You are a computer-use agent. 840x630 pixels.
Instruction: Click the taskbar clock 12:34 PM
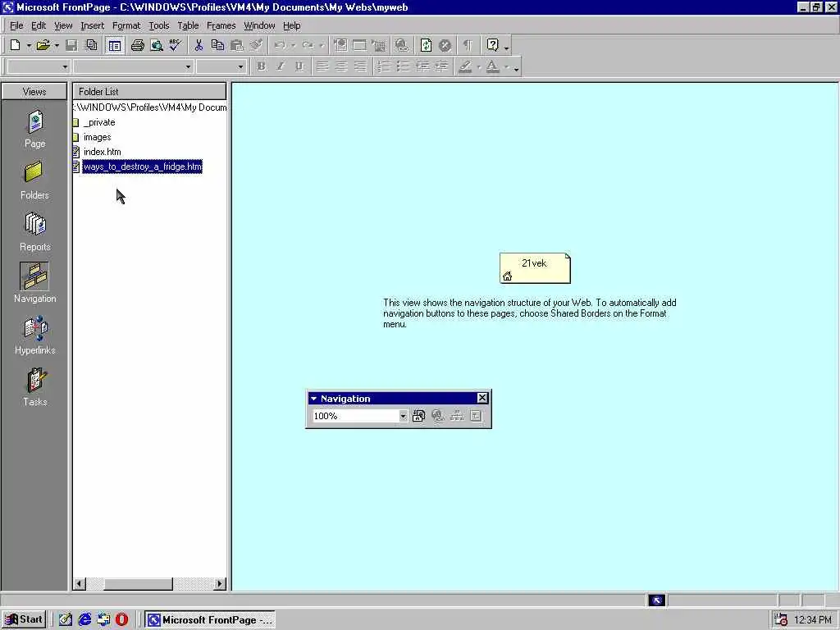coord(813,620)
